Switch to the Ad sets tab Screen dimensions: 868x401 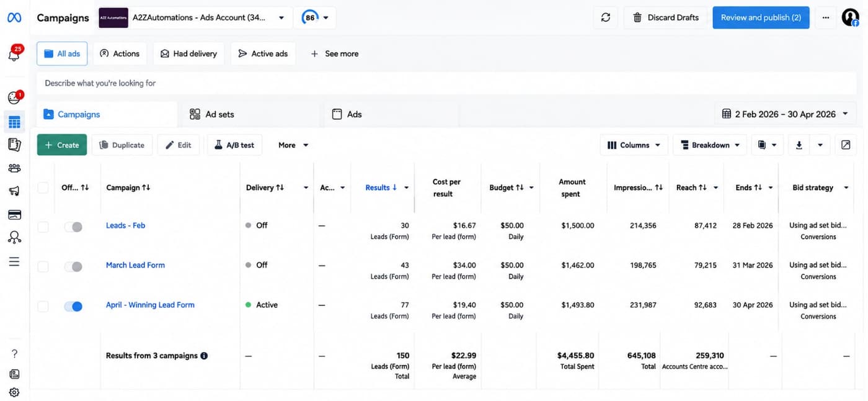point(250,114)
